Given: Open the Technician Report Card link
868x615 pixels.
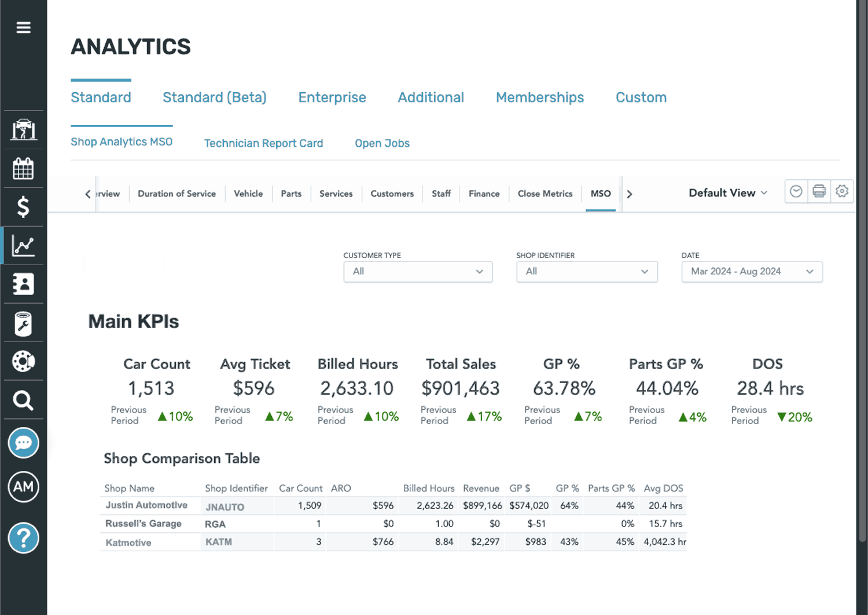Looking at the screenshot, I should coord(263,143).
